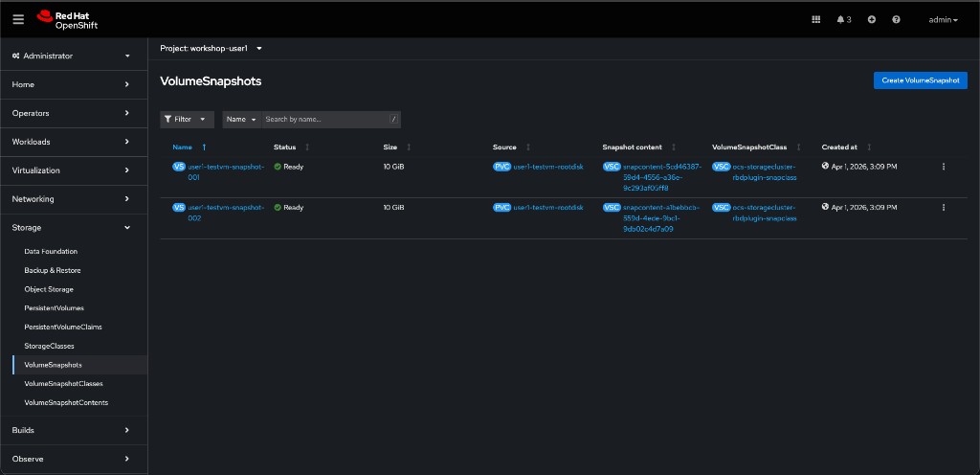Expand the Builds navigation section
Screen dimensions: 980x475
[x=74, y=430]
